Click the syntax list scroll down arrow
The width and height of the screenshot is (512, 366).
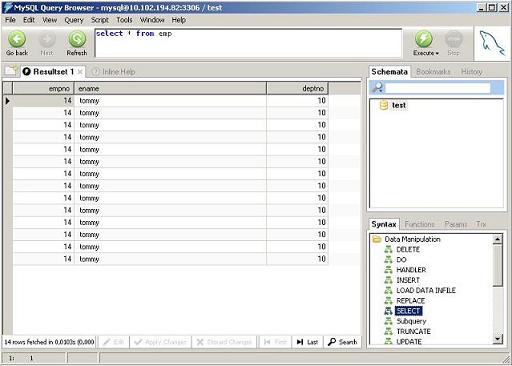click(497, 339)
